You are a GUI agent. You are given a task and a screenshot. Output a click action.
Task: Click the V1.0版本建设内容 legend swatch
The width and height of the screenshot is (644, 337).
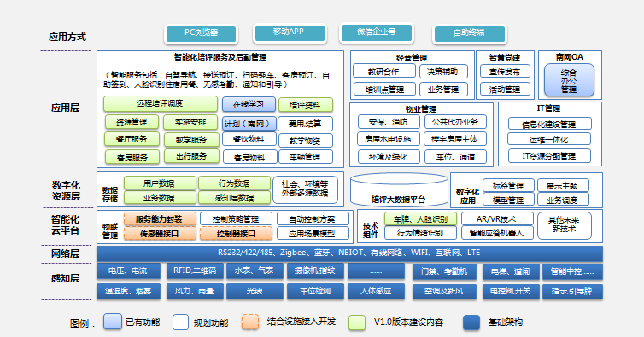click(x=357, y=322)
